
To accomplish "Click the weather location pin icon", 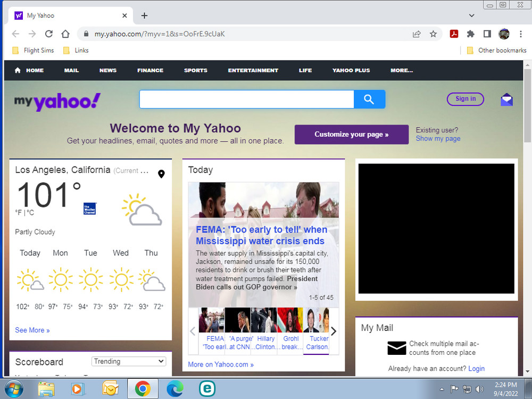I will (x=162, y=174).
